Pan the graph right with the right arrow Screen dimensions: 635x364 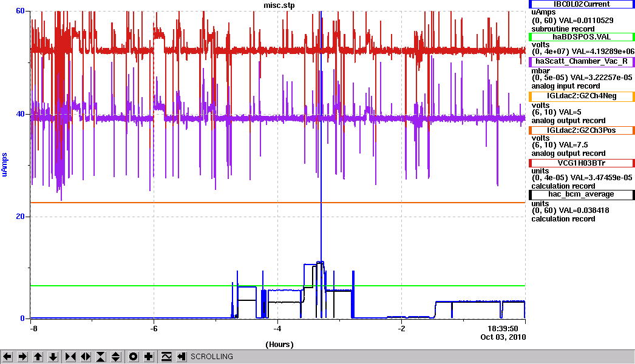tap(22, 357)
